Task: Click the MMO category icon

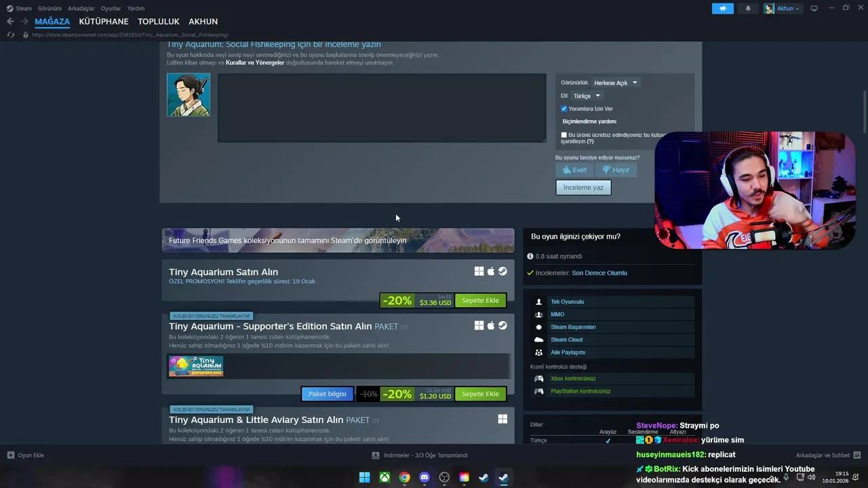Action: tap(538, 314)
